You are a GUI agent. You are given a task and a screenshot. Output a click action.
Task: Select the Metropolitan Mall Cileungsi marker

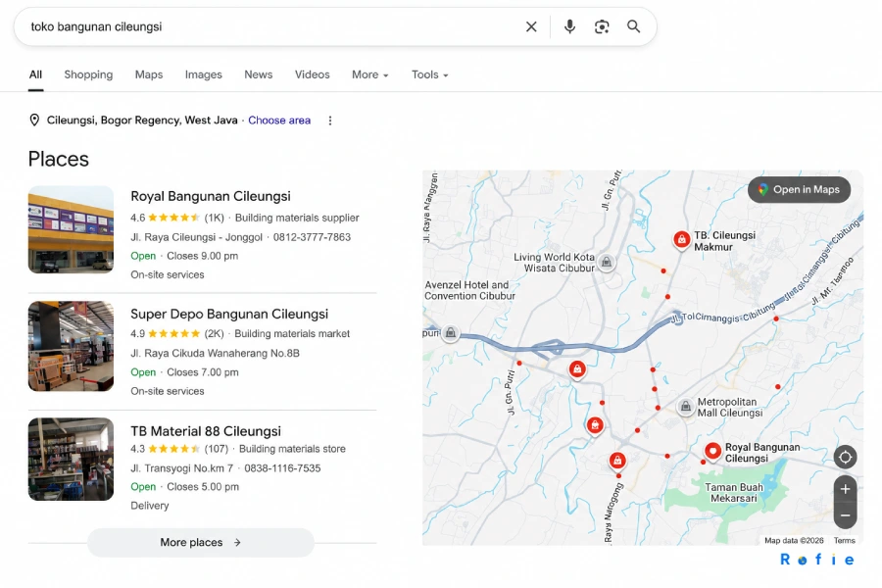click(685, 407)
